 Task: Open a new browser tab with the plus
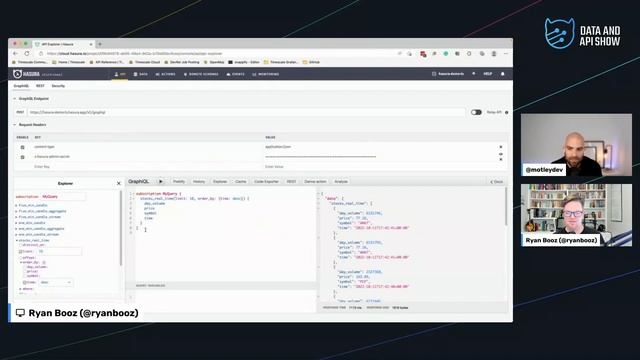coord(100,44)
